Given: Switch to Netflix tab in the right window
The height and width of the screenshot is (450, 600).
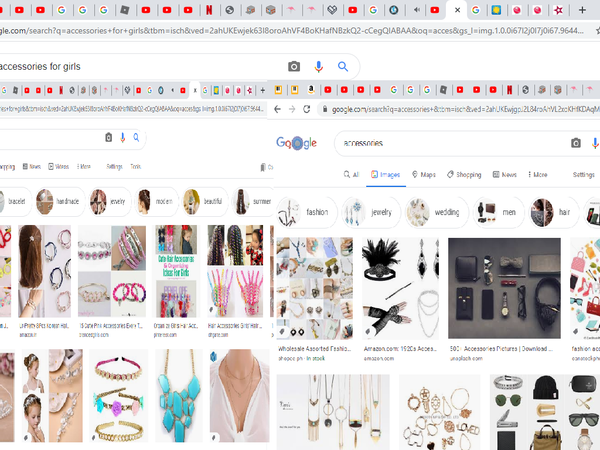Looking at the screenshot, I should click(509, 90).
